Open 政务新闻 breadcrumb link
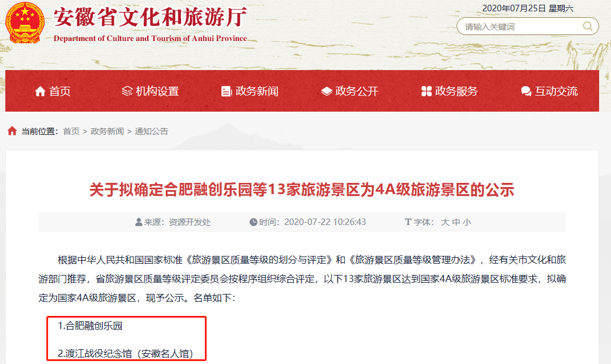Screen dimensions: 611x364 (107, 131)
